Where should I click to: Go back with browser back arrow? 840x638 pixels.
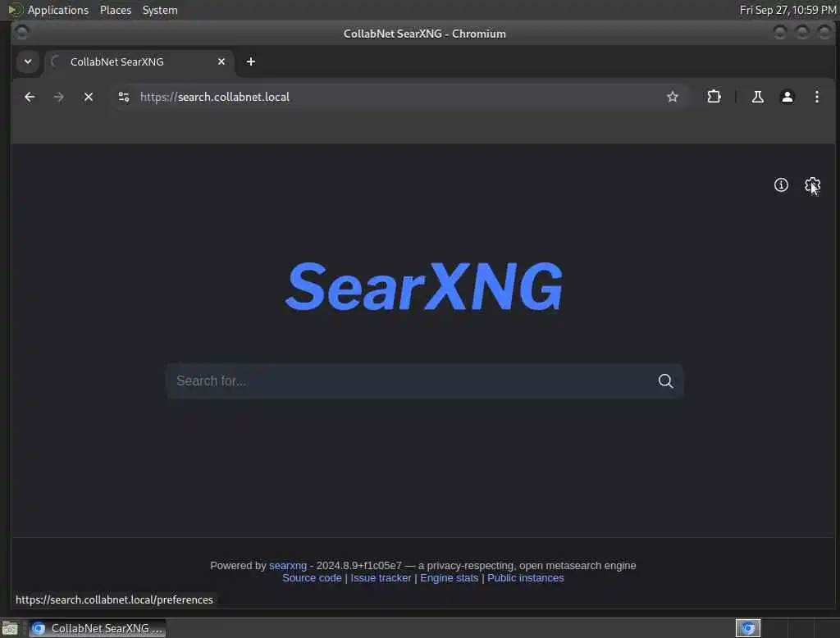pyautogui.click(x=30, y=97)
